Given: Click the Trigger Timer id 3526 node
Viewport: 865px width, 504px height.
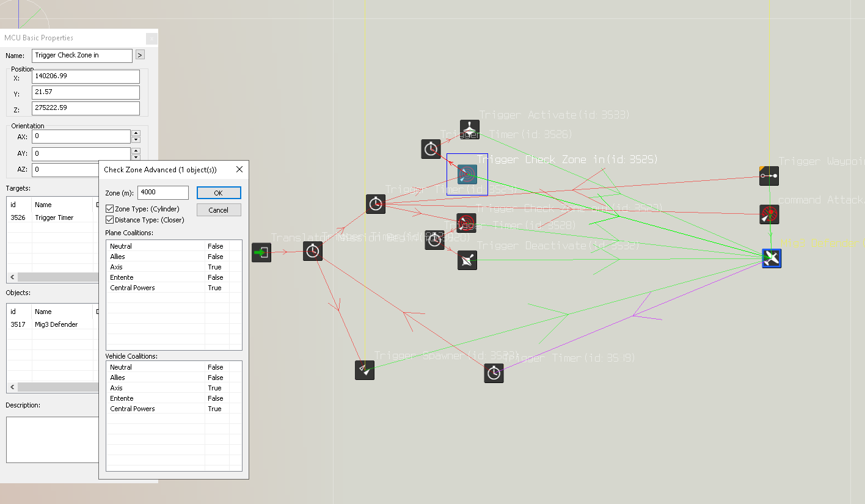Looking at the screenshot, I should point(431,149).
